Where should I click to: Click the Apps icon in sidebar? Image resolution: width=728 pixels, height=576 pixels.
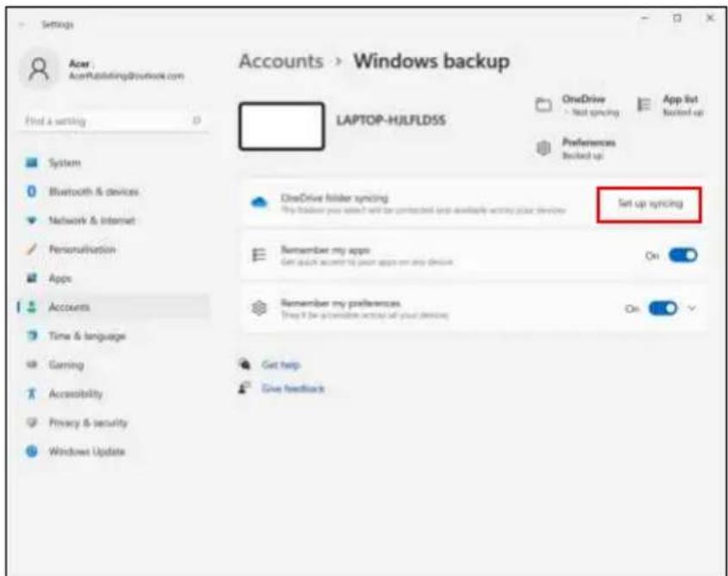tap(32, 279)
